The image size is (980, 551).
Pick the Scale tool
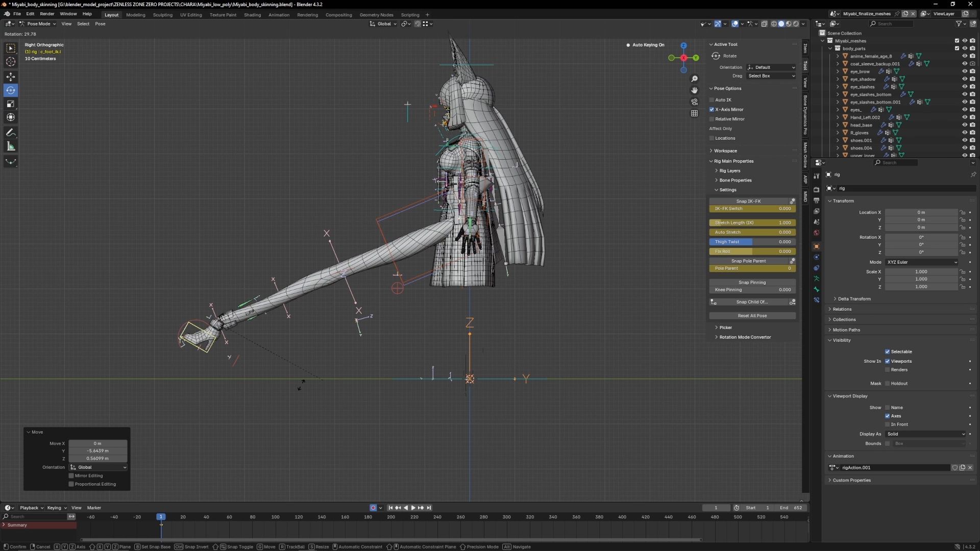11,104
